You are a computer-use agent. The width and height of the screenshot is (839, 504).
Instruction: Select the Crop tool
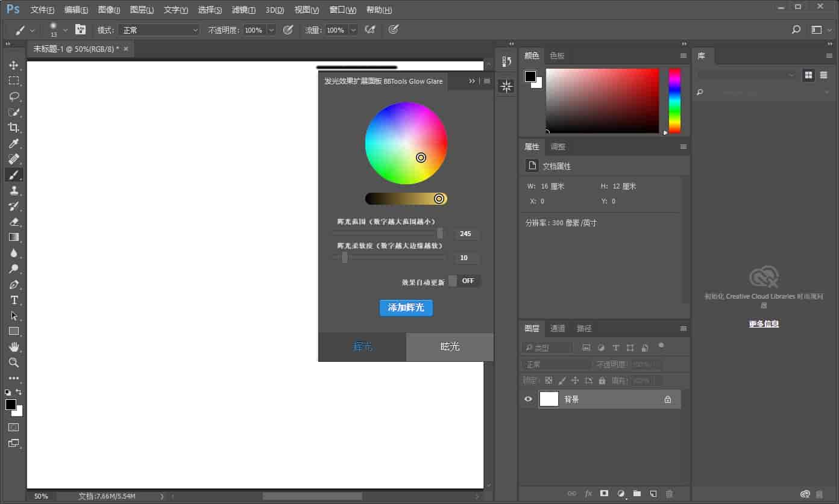click(x=14, y=128)
